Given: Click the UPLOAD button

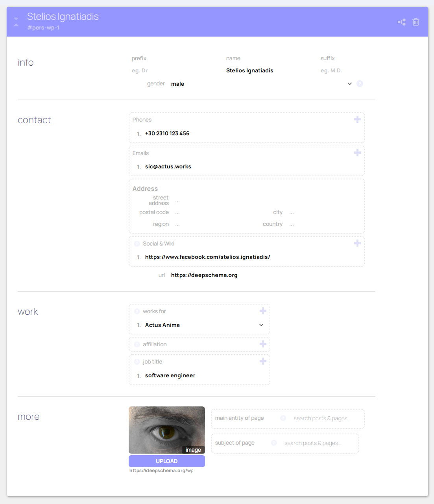Looking at the screenshot, I should 166,461.
